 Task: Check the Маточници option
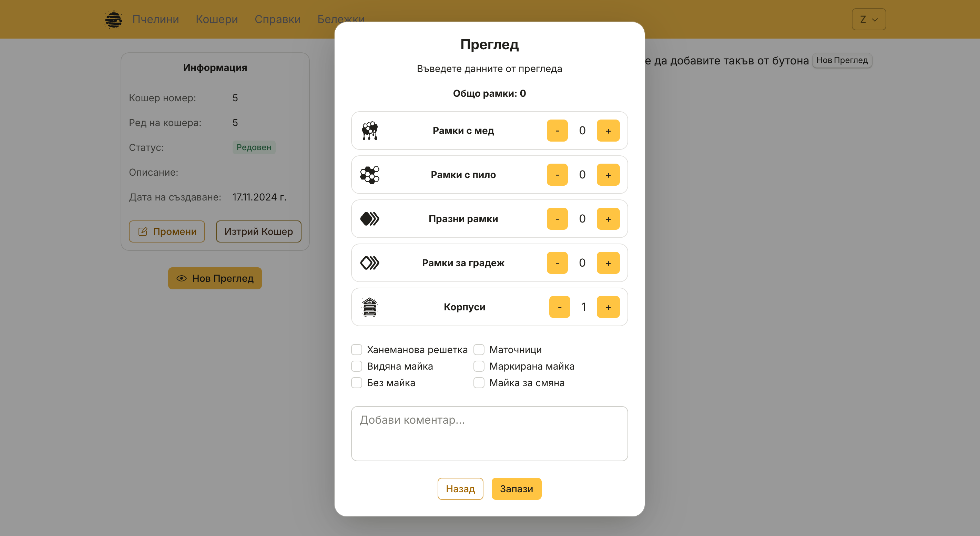point(479,350)
